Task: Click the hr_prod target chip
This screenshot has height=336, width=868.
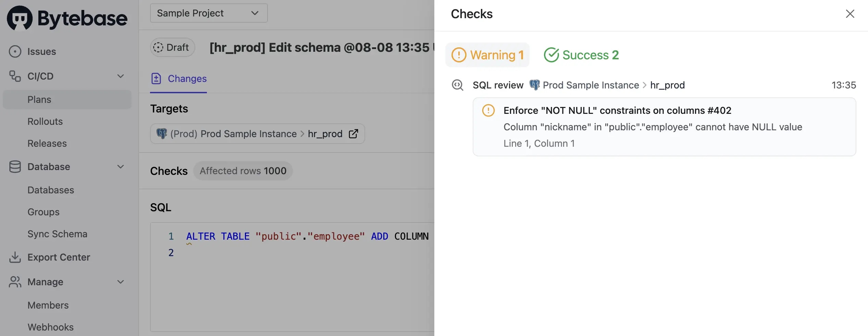Action: click(x=257, y=134)
